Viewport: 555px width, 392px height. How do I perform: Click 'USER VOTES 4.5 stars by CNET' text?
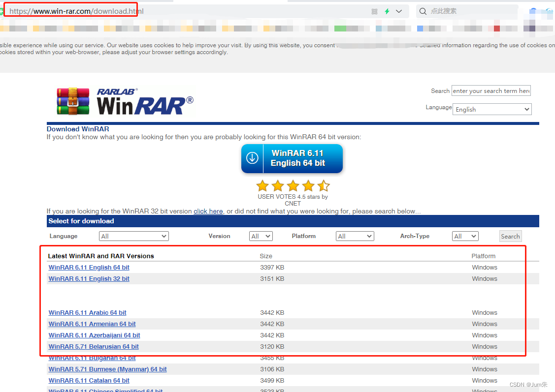click(x=293, y=200)
